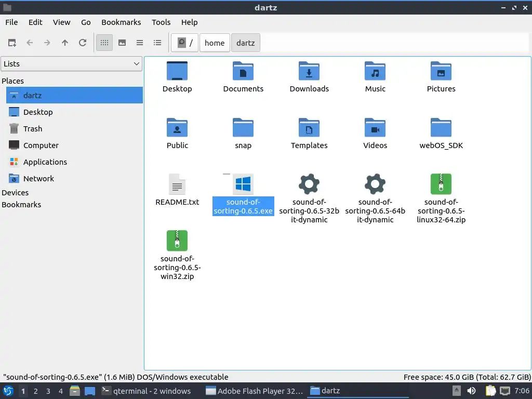
Task: Select the Pictures folder icon
Action: [441, 77]
